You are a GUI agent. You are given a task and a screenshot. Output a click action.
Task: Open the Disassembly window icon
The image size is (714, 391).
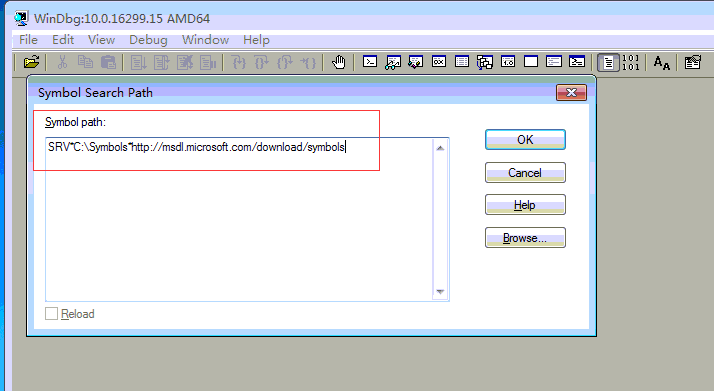coord(508,61)
